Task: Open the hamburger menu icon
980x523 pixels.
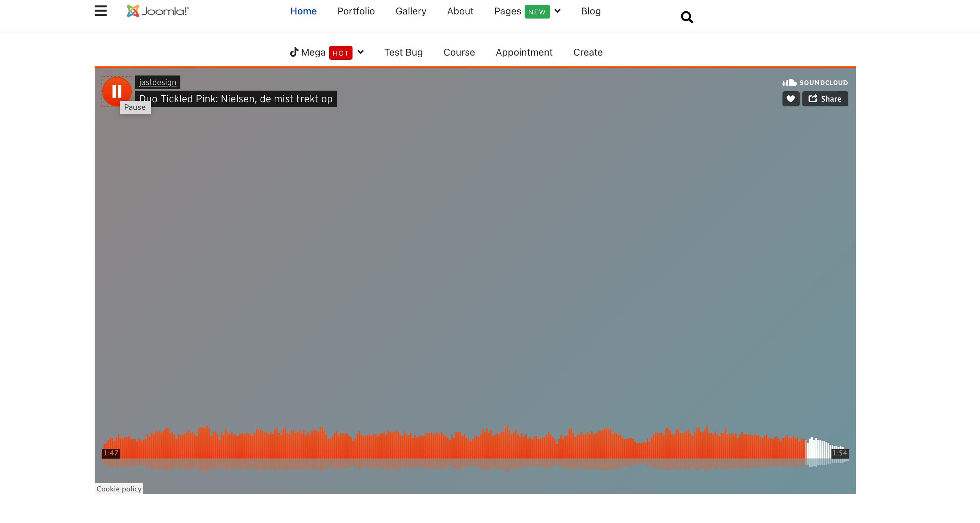Action: 100,11
